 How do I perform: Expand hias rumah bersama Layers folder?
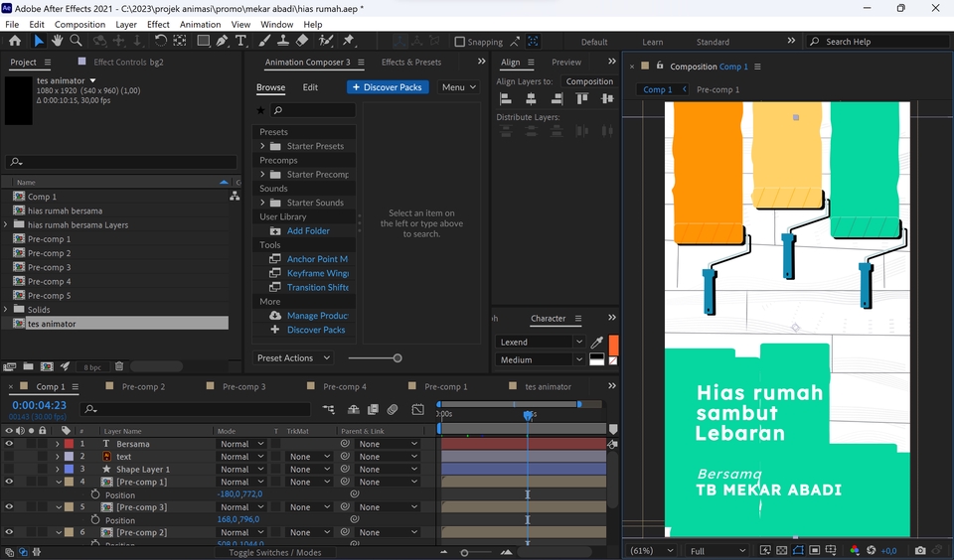tap(6, 224)
